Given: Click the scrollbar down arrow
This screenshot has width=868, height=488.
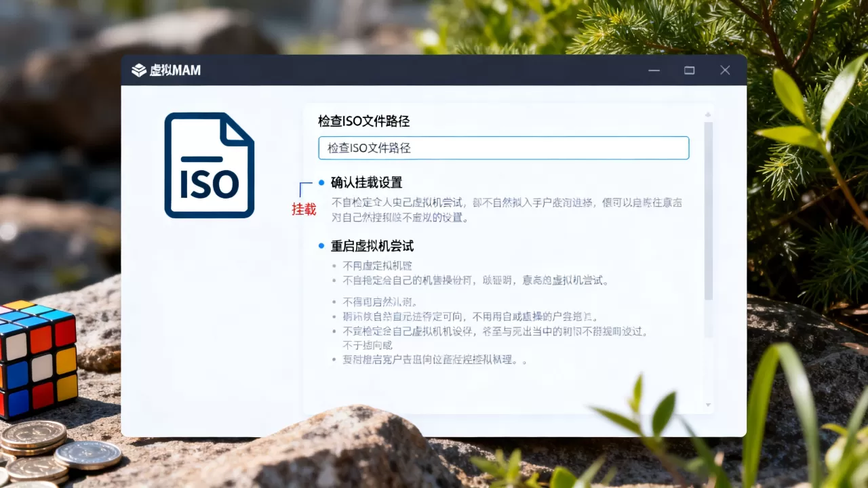Looking at the screenshot, I should click(x=709, y=405).
